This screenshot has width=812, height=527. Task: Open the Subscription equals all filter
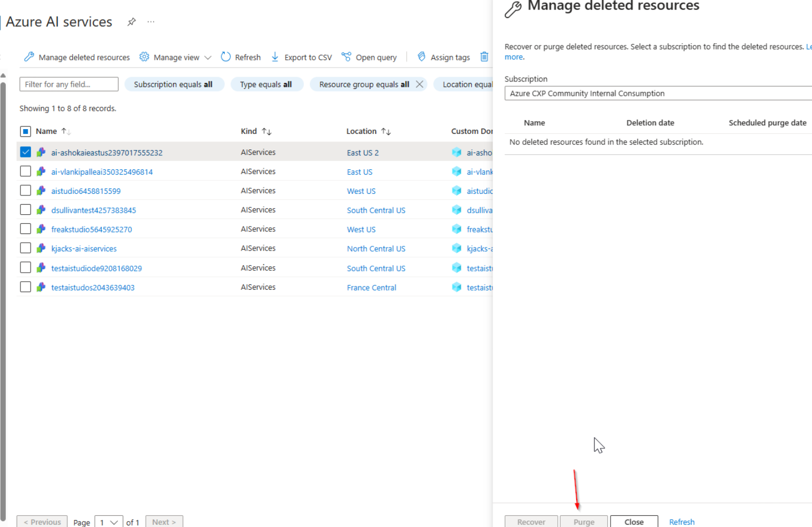pos(173,84)
